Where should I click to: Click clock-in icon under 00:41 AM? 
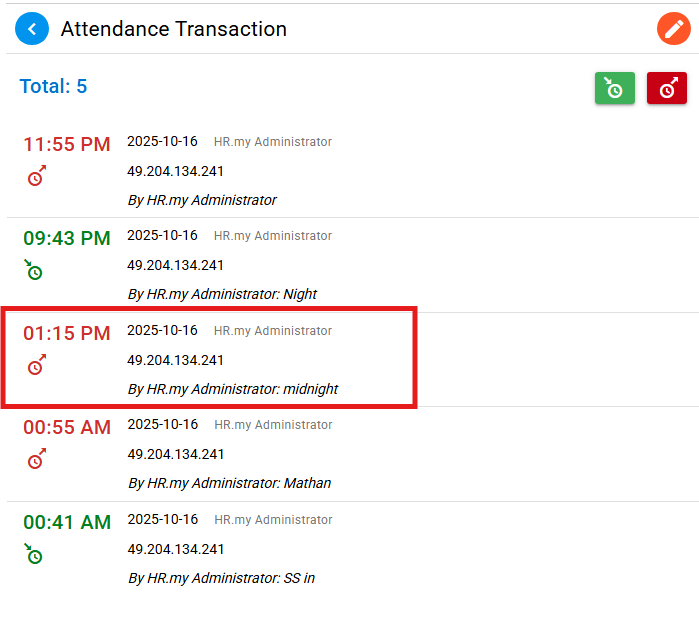(x=34, y=553)
